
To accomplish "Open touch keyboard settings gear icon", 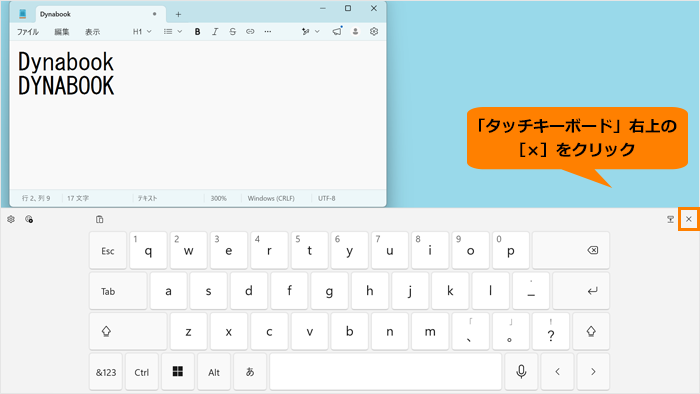I will [x=11, y=219].
